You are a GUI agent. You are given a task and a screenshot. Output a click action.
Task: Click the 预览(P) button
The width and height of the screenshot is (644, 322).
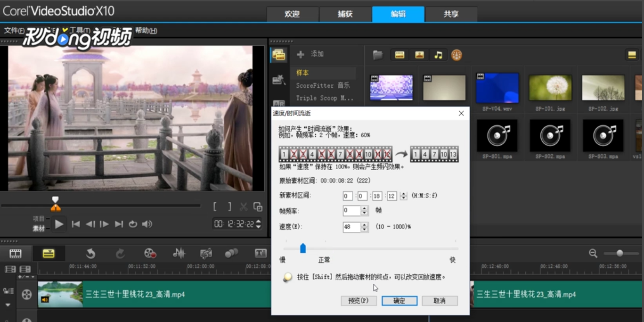pos(359,301)
